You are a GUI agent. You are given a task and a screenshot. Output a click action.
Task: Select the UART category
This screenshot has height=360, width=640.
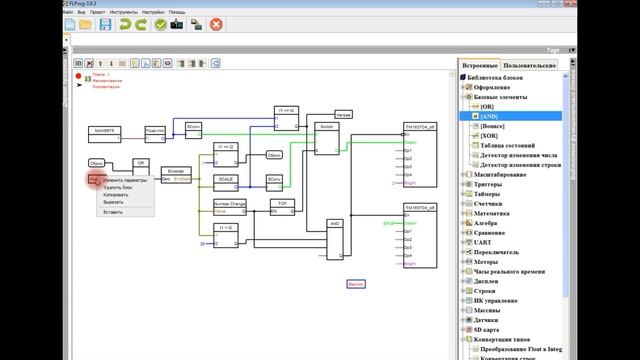click(482, 242)
